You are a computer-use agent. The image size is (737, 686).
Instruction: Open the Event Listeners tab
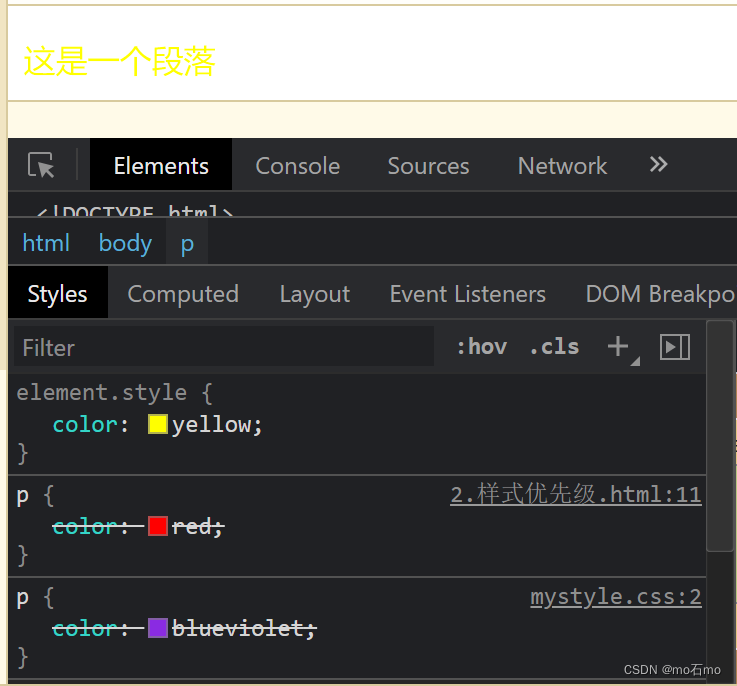coord(468,294)
